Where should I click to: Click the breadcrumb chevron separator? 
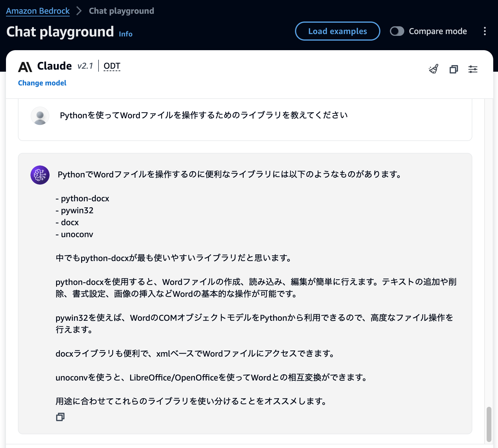79,11
